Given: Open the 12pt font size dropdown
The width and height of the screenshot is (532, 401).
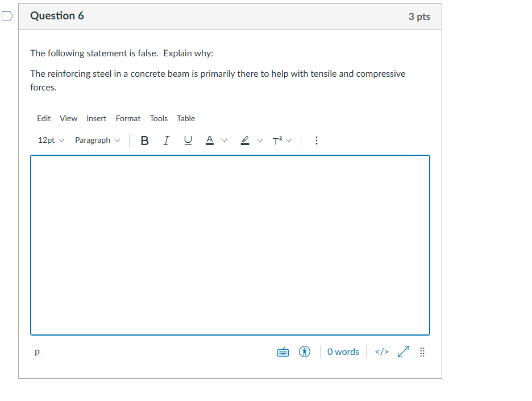Looking at the screenshot, I should pos(51,140).
